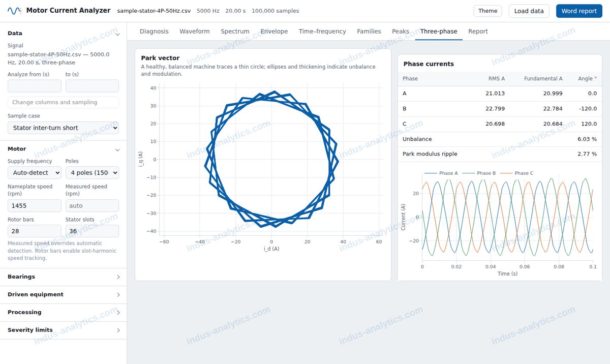Image resolution: width=610 pixels, height=364 pixels.
Task: Click the 100,000 samples text
Action: coord(275,11)
